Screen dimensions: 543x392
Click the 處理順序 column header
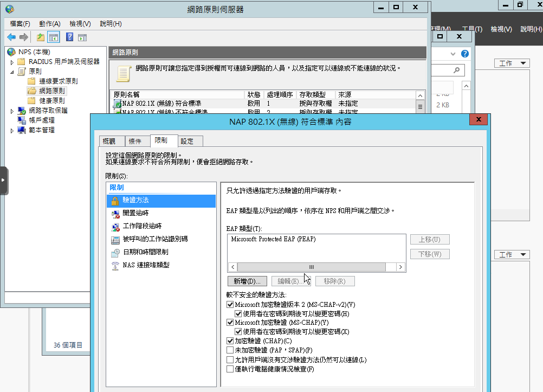(x=280, y=95)
